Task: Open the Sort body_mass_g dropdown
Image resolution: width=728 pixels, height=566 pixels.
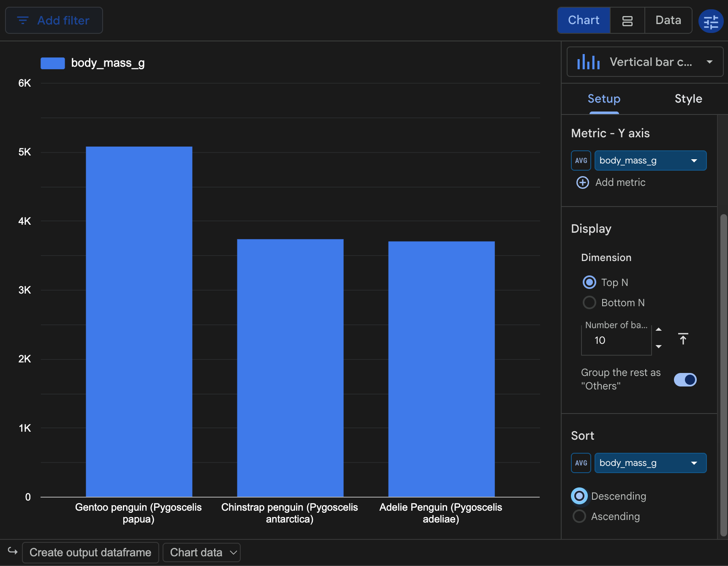Action: [650, 463]
